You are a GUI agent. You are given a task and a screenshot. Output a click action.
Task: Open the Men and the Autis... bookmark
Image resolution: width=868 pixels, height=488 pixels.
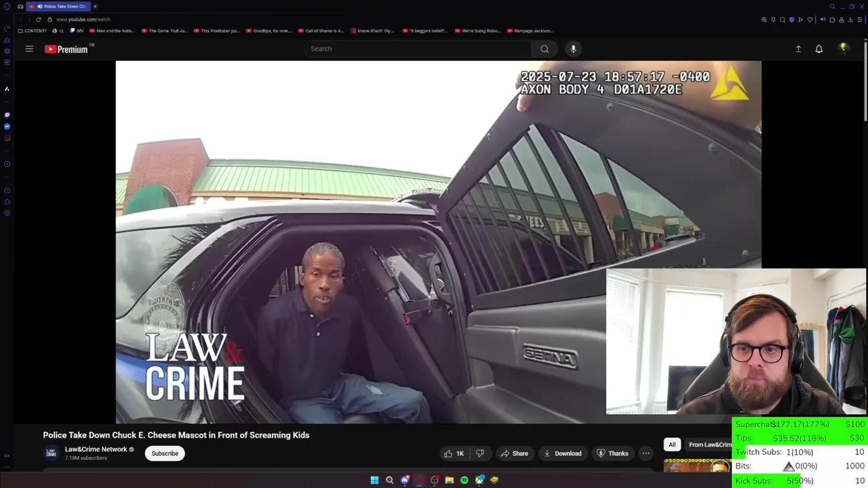[112, 30]
